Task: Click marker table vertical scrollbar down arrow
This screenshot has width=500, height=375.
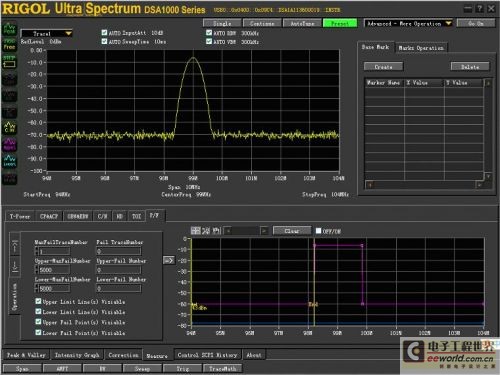Action: (x=488, y=176)
